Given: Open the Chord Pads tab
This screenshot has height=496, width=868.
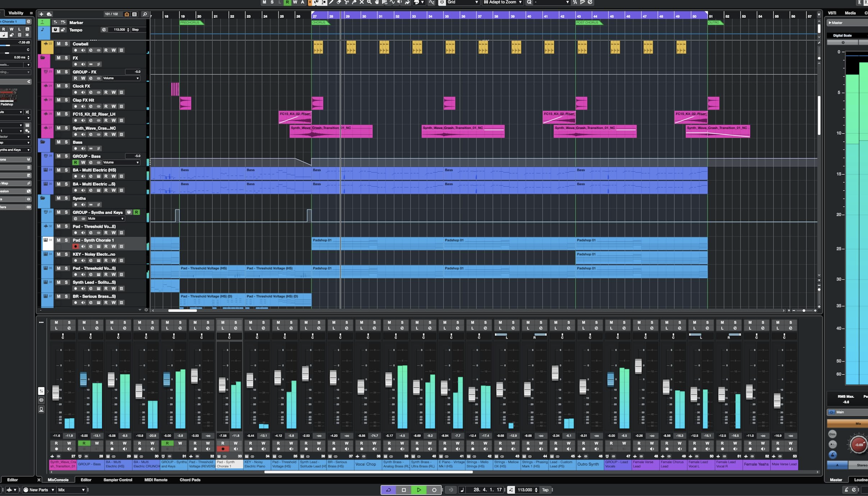Looking at the screenshot, I should [190, 480].
